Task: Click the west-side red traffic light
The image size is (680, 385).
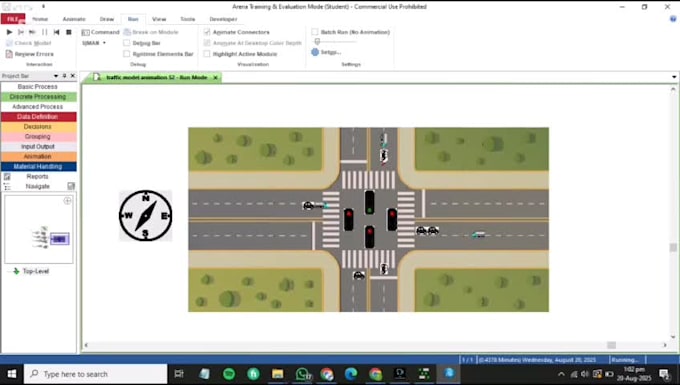Action: tap(349, 219)
